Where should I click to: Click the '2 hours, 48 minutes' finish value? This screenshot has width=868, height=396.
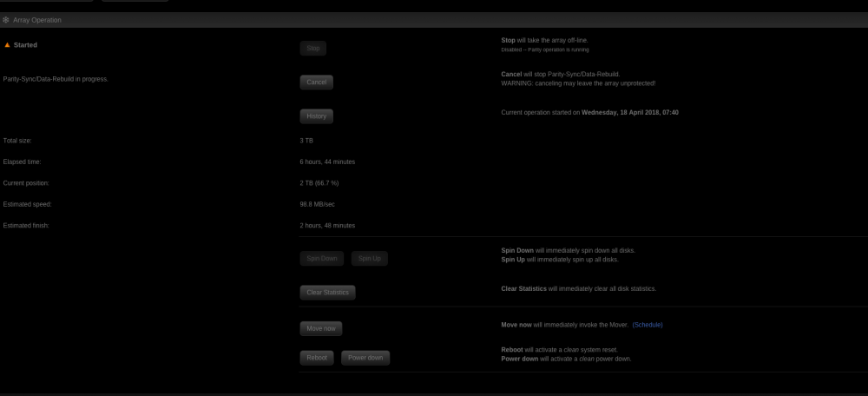click(x=327, y=226)
